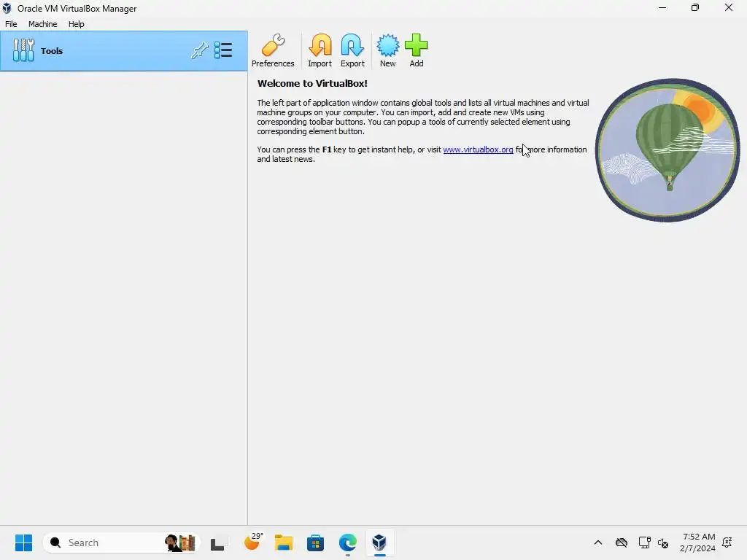Open network status tray icon
Screen dimensions: 747x560
645,542
